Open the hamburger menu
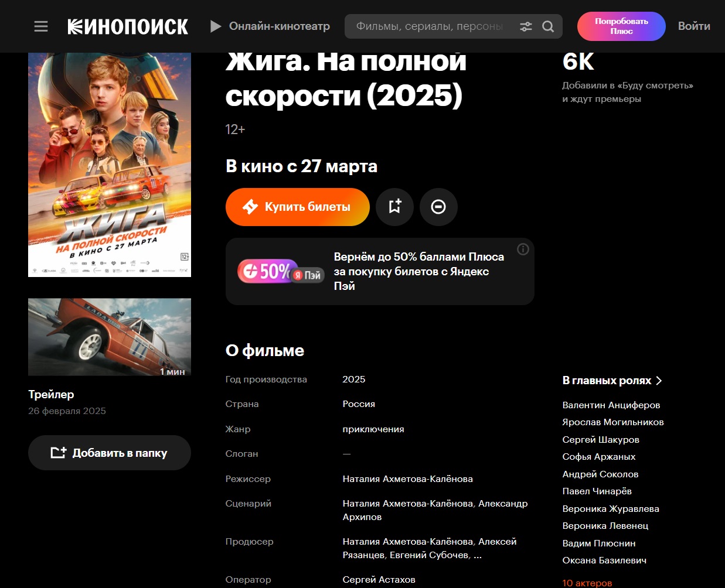The image size is (725, 588). [x=41, y=26]
